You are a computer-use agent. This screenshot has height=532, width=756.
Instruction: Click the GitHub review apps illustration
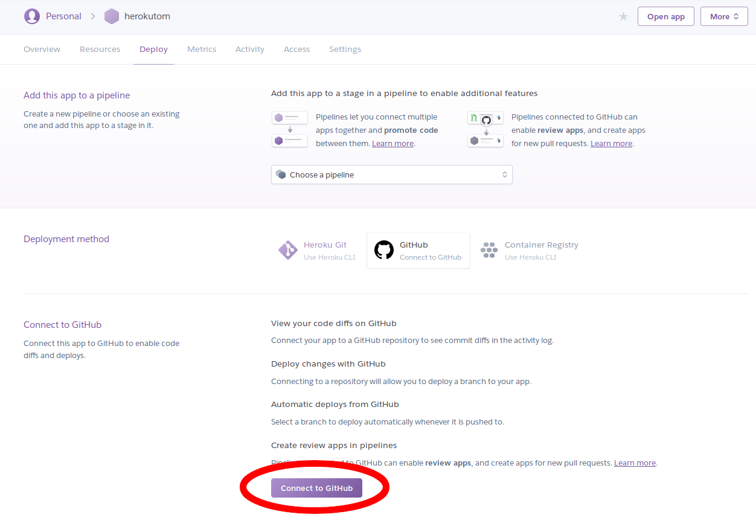(485, 129)
